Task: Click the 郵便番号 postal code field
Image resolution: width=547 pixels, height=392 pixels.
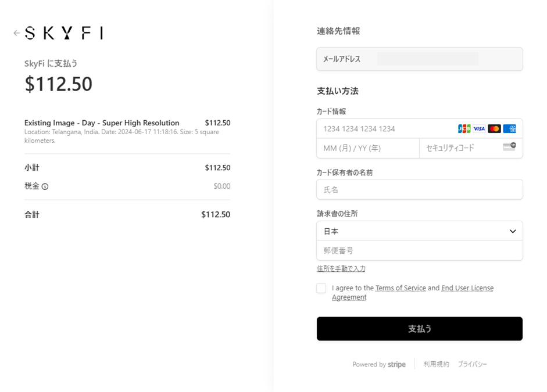Action: 419,251
